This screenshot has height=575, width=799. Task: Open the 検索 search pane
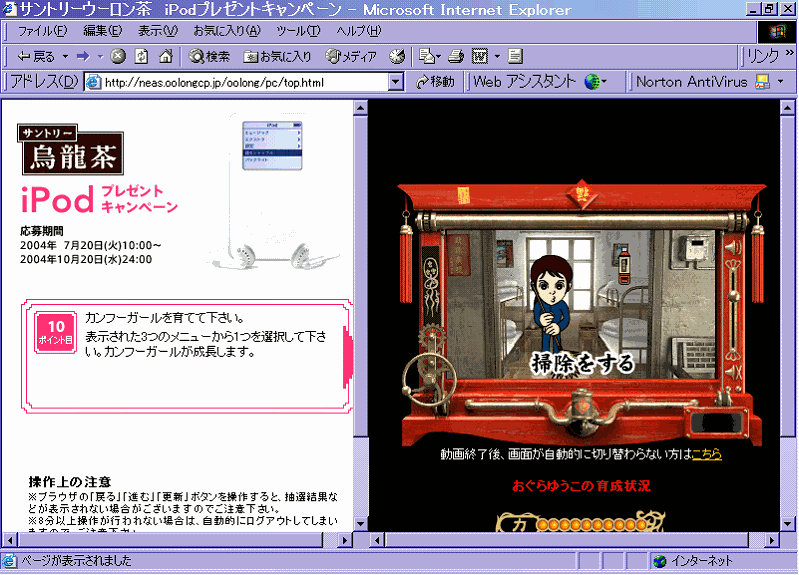(x=209, y=57)
